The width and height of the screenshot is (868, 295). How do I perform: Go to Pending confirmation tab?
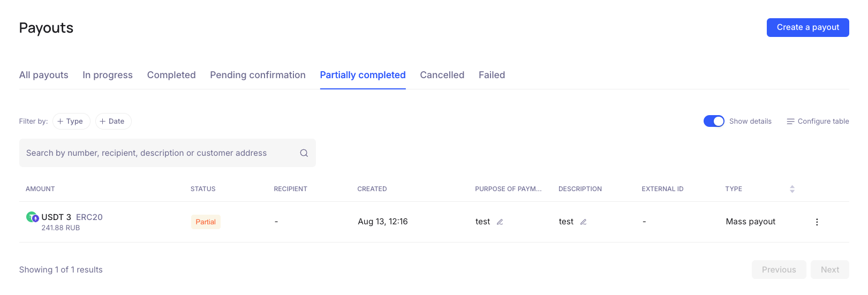(x=258, y=75)
